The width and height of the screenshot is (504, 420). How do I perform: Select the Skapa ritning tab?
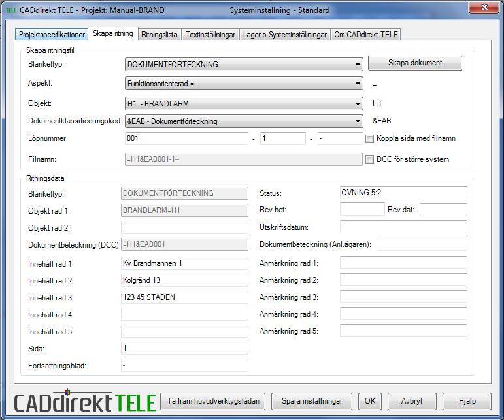click(x=113, y=33)
